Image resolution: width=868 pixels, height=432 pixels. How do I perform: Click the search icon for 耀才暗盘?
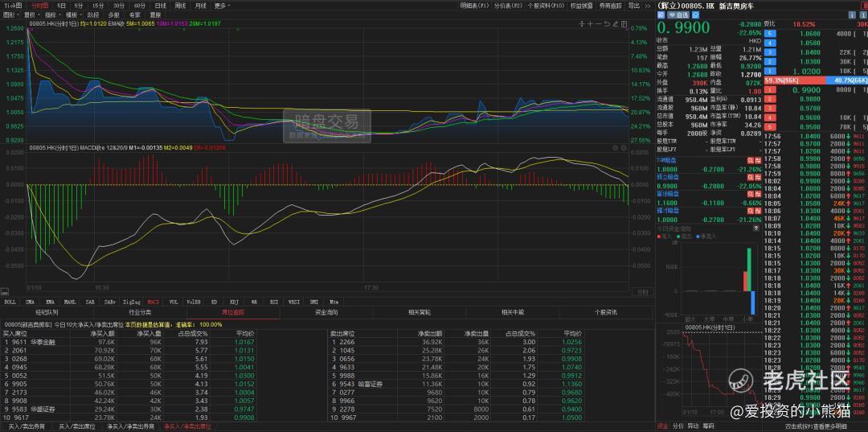750,211
